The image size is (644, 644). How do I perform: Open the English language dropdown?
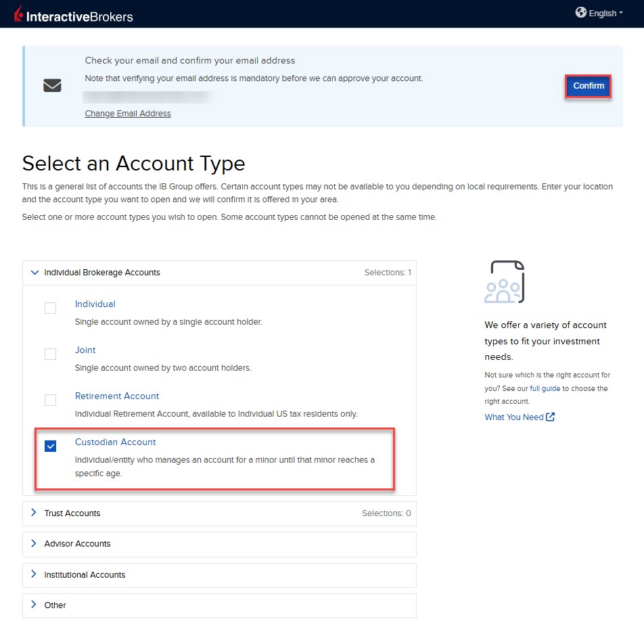click(x=599, y=13)
